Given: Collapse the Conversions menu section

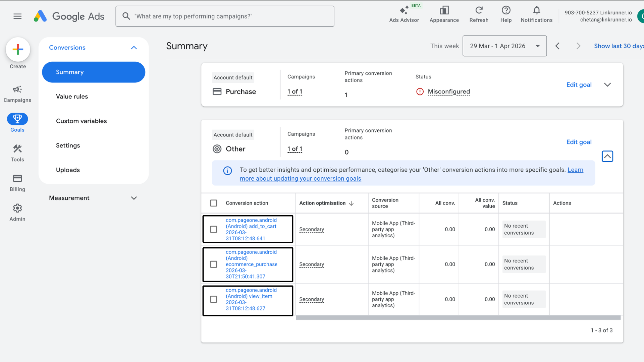Looking at the screenshot, I should [x=134, y=48].
